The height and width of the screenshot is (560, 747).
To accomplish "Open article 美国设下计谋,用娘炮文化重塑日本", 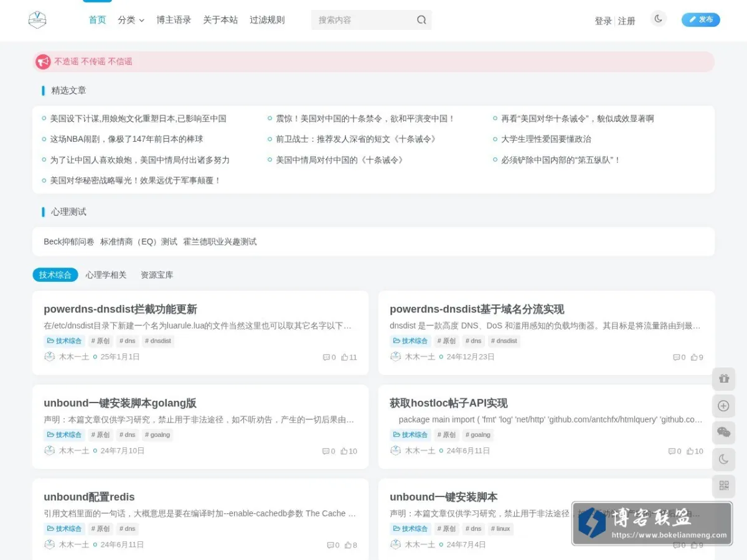I will [138, 118].
